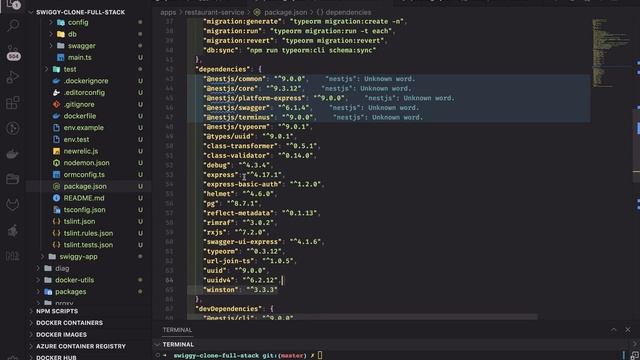The image size is (640, 360).
Task: Click the tsconfig.json file icon
Action: point(56,210)
